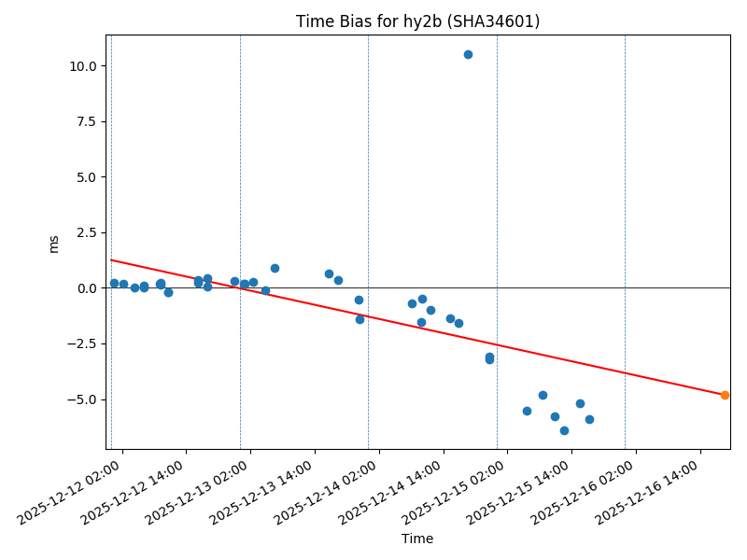Click the outlier data point above 10 ms
This screenshot has height=560, width=747.
pyautogui.click(x=468, y=54)
